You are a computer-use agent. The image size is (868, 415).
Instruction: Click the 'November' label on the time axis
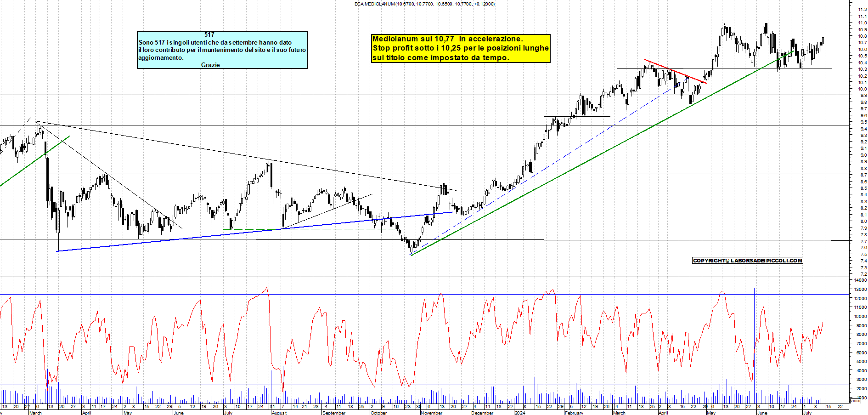(431, 413)
